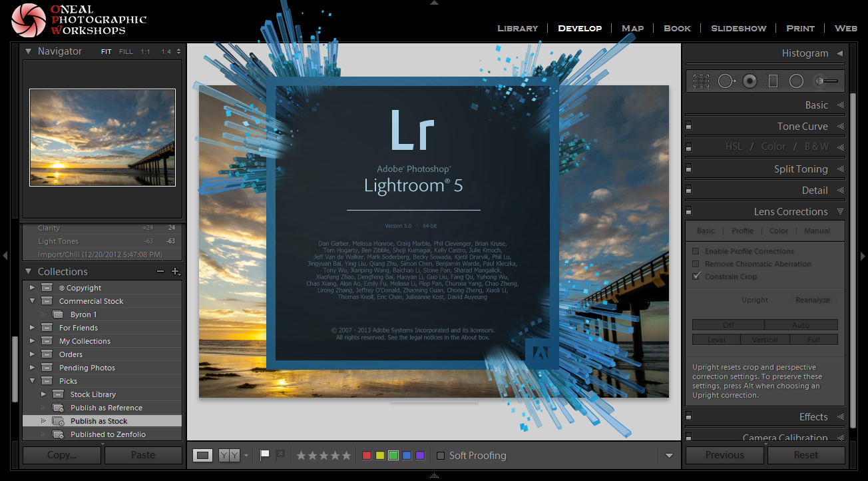Collapse the Picks collection set
The width and height of the screenshot is (868, 481).
point(32,381)
